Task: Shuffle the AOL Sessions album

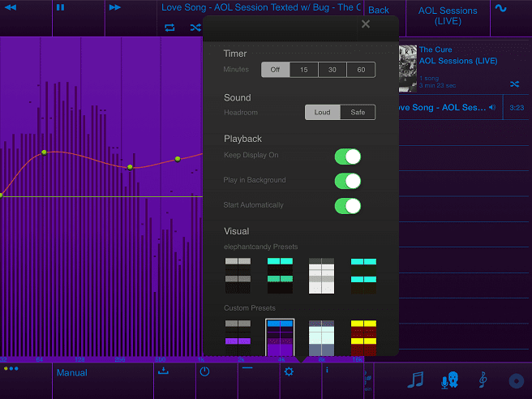Action: pyautogui.click(x=514, y=84)
